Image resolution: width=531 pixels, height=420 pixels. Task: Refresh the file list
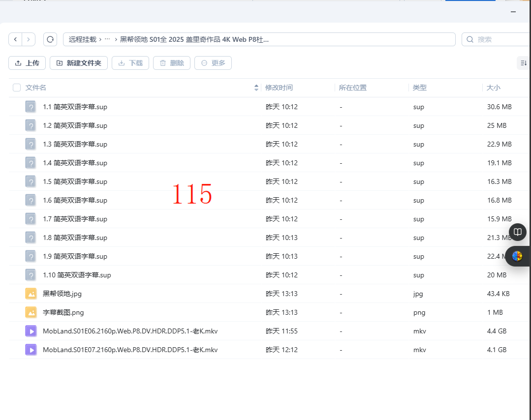[x=50, y=39]
